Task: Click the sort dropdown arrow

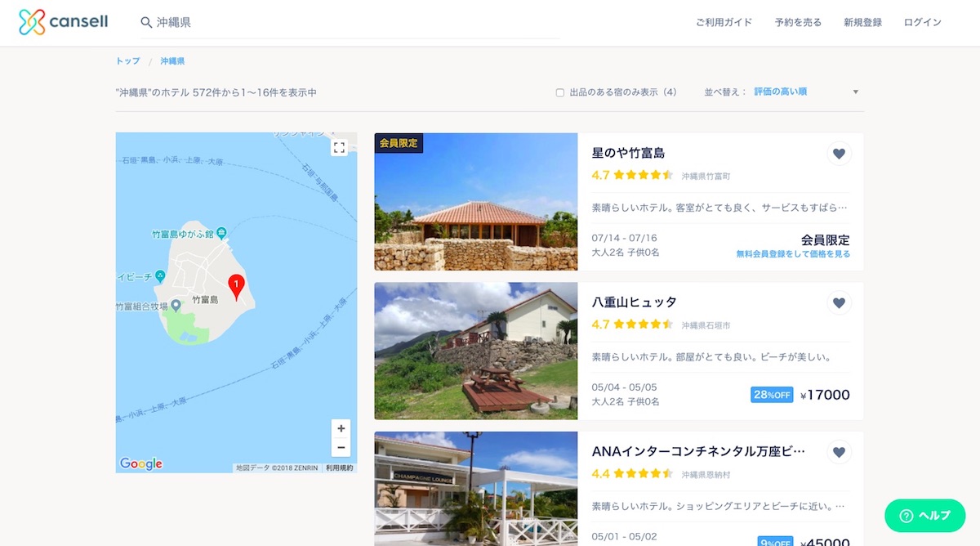Action: tap(856, 92)
